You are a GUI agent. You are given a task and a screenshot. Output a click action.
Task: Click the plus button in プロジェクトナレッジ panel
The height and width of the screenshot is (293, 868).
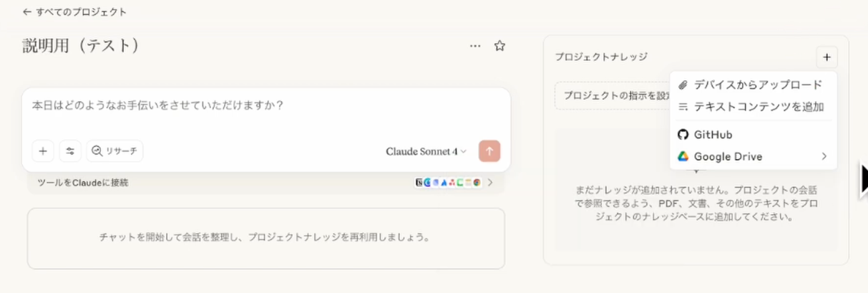pyautogui.click(x=826, y=57)
